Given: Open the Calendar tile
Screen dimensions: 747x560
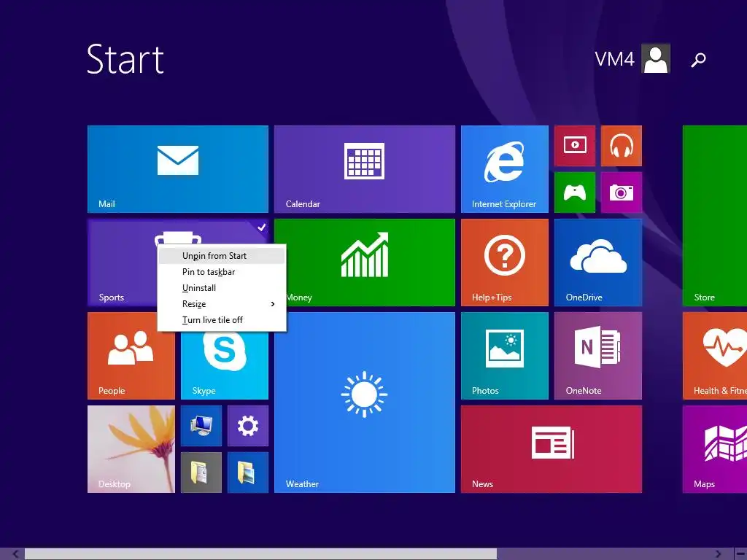Looking at the screenshot, I should 365,169.
